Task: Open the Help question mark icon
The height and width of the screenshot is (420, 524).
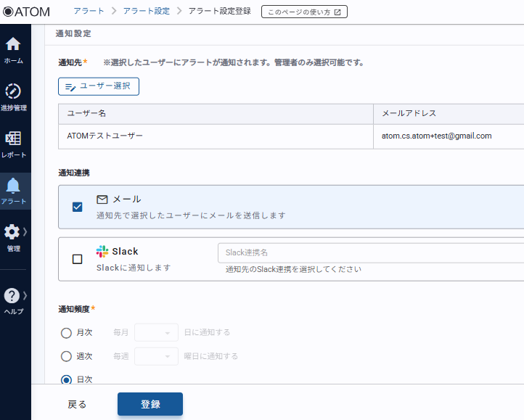Action: click(12, 295)
